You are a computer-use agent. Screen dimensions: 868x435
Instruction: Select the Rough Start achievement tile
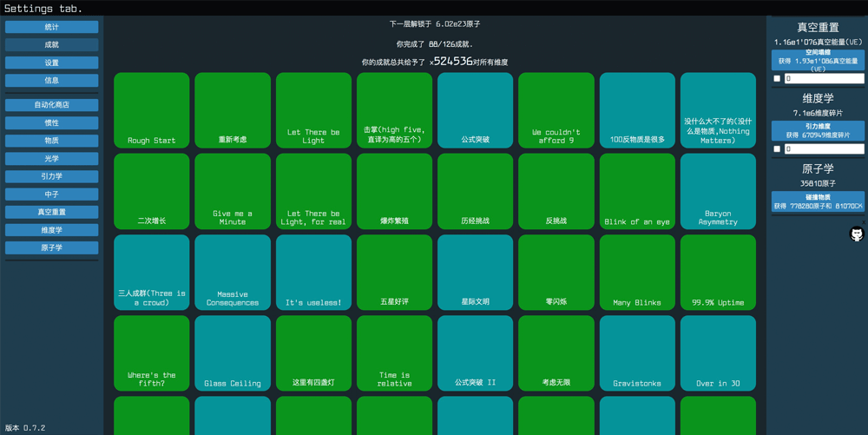151,110
